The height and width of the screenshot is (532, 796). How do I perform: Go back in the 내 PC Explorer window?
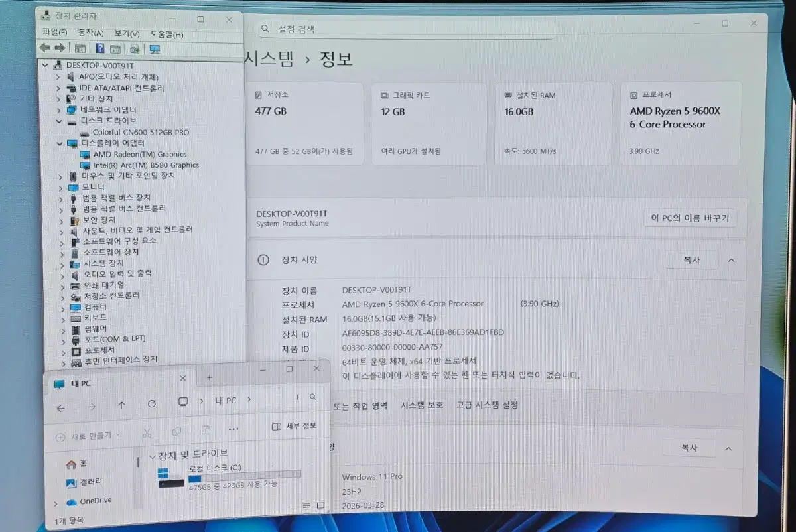click(60, 407)
